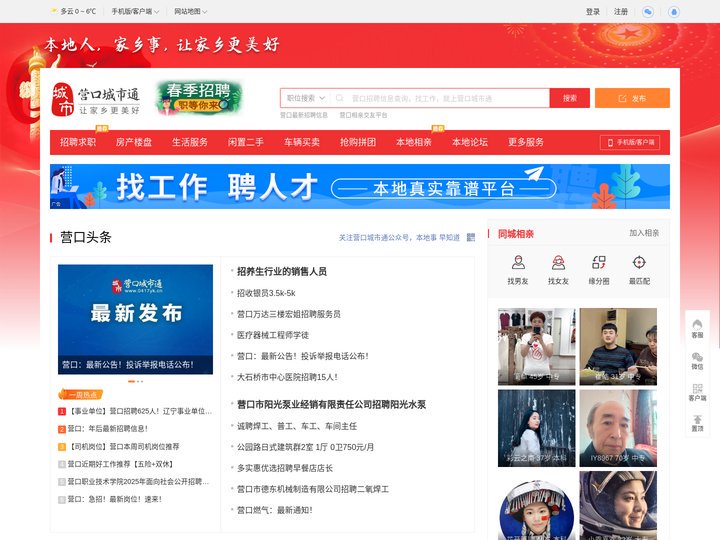The width and height of the screenshot is (720, 540).
Task: Open the 招聘求职 nav item
Action: point(78,142)
